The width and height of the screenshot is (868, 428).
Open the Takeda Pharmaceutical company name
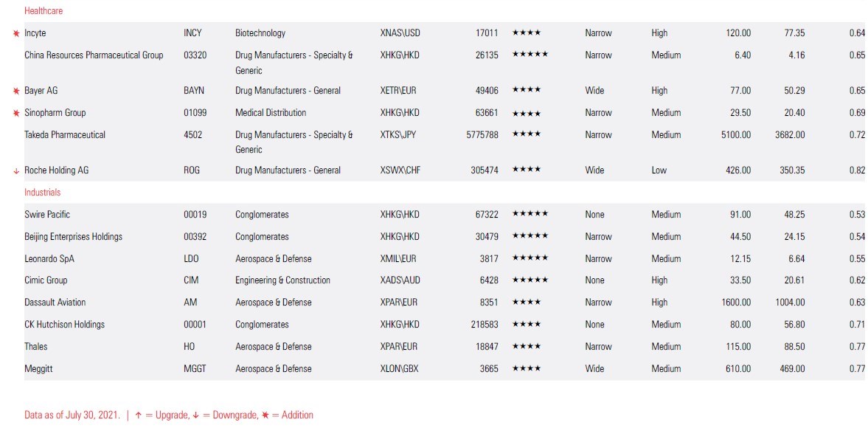tap(65, 134)
